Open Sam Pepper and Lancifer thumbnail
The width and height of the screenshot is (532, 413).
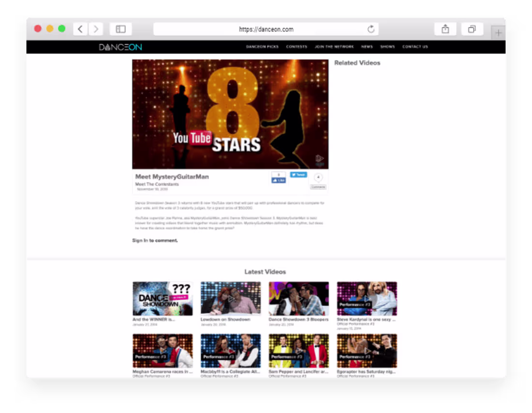[x=299, y=351]
